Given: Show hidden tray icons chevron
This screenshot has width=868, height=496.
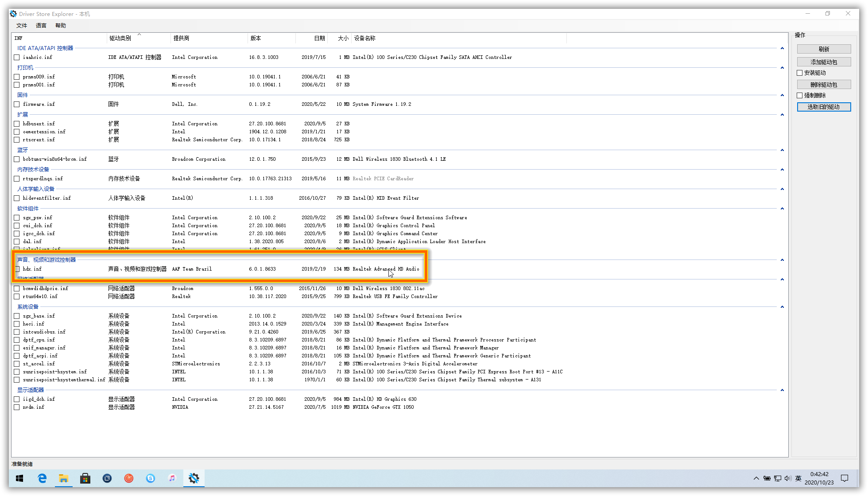Looking at the screenshot, I should point(756,478).
